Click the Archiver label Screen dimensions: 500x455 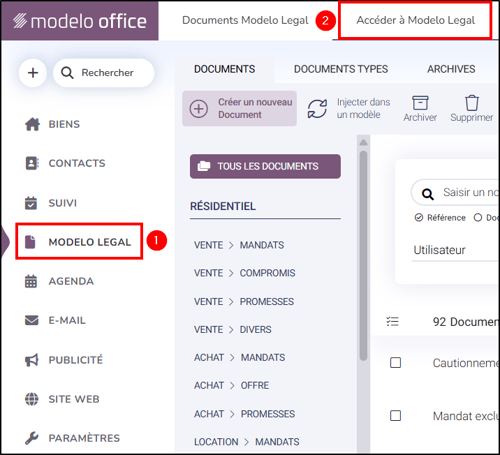click(420, 117)
